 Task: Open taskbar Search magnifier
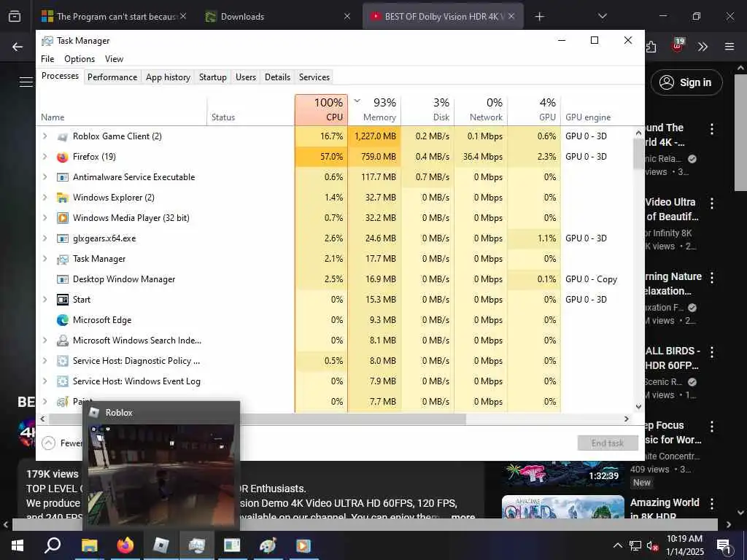[x=53, y=545]
